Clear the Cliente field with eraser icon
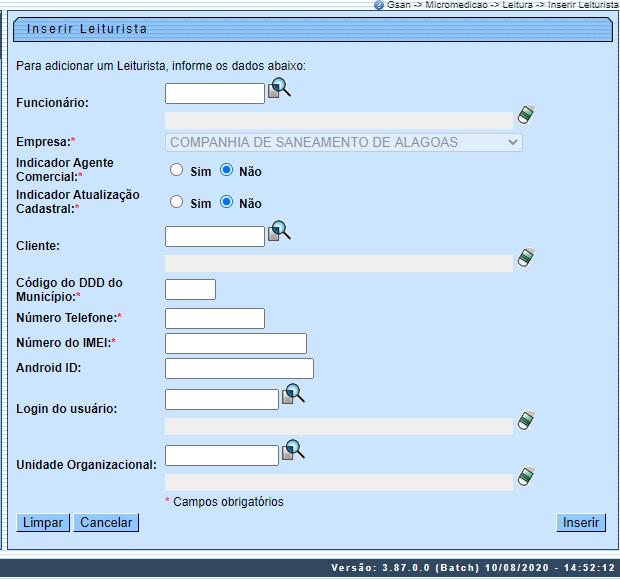Viewport: 620px width, 579px height. pyautogui.click(x=526, y=257)
